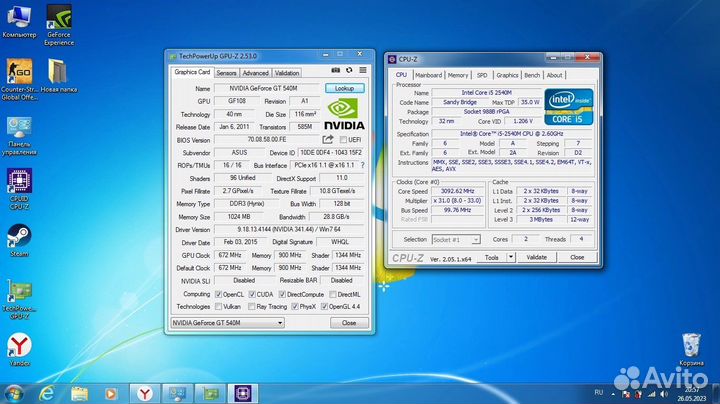
Task: Open the GeForce Experience desktop icon
Action: pos(59,25)
